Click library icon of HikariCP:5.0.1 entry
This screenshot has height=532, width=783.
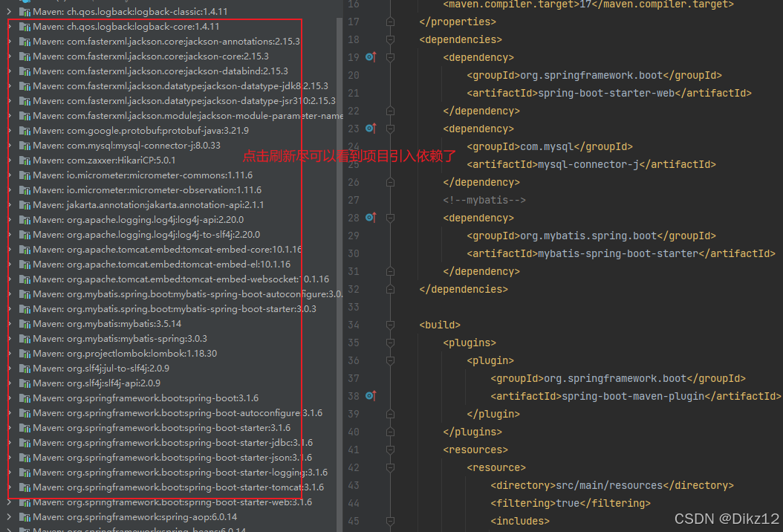point(25,160)
